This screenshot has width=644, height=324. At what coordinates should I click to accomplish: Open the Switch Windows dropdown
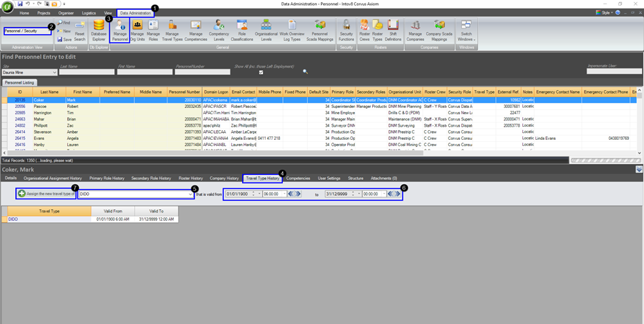click(x=466, y=31)
